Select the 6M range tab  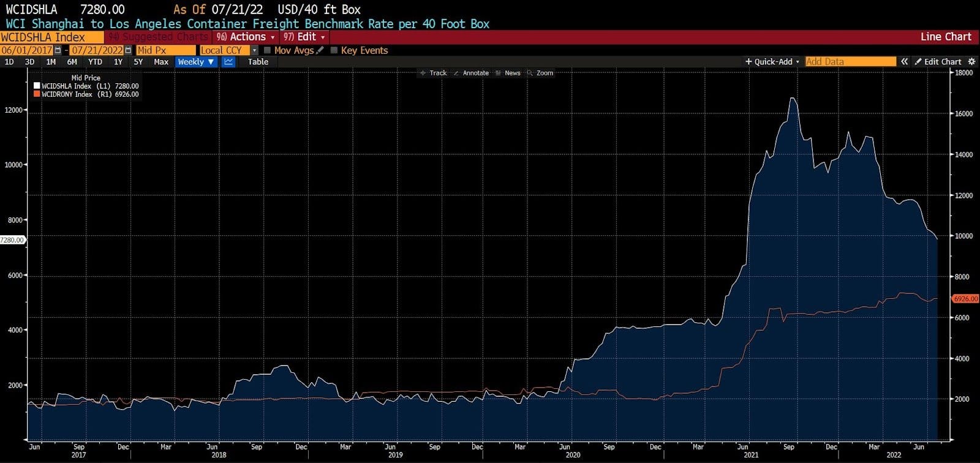click(72, 62)
